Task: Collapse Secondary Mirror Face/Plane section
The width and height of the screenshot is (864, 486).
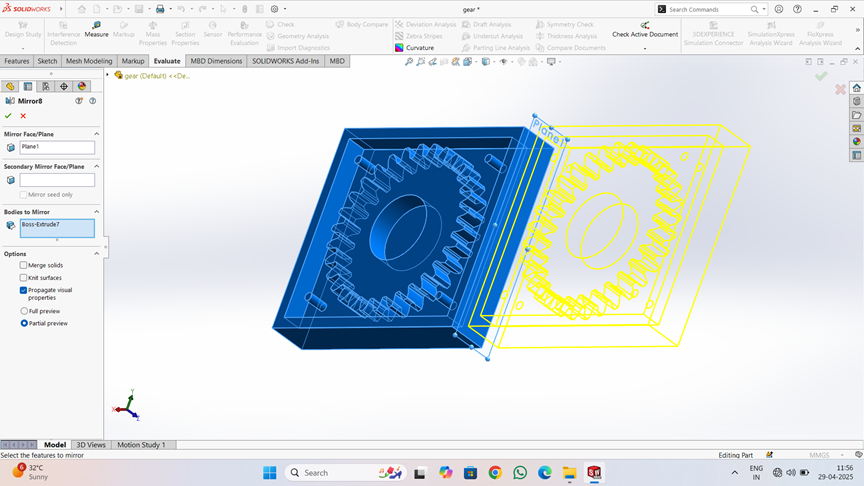Action: tap(96, 166)
